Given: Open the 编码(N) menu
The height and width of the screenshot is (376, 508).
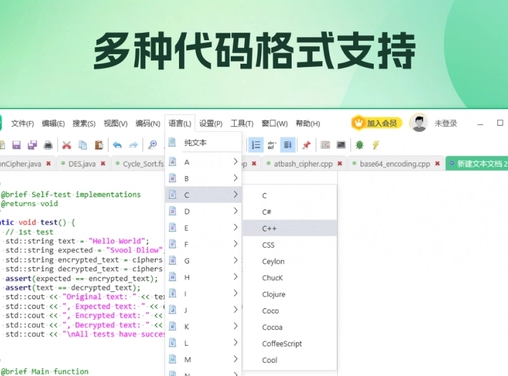Looking at the screenshot, I should pos(148,124).
